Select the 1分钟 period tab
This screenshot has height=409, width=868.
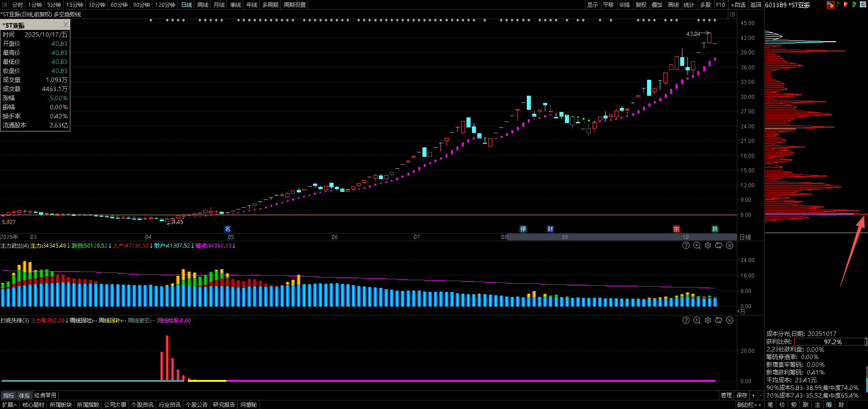point(35,5)
